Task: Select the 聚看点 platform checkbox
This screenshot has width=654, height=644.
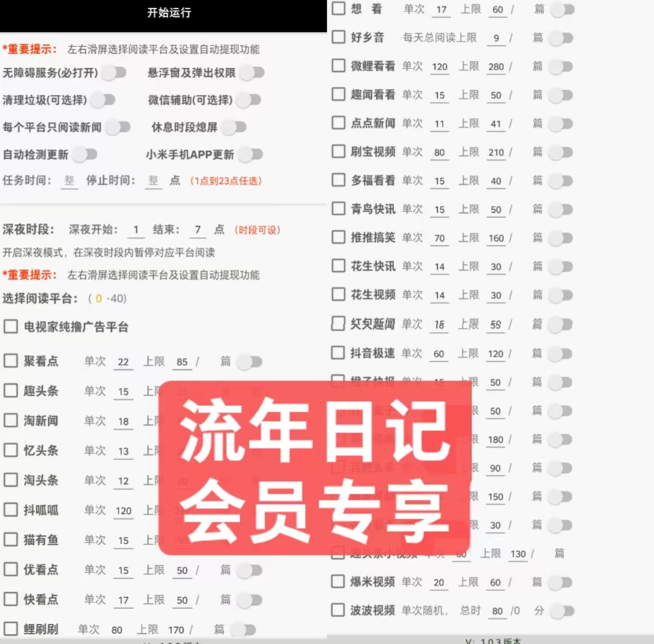Action: pos(10,360)
